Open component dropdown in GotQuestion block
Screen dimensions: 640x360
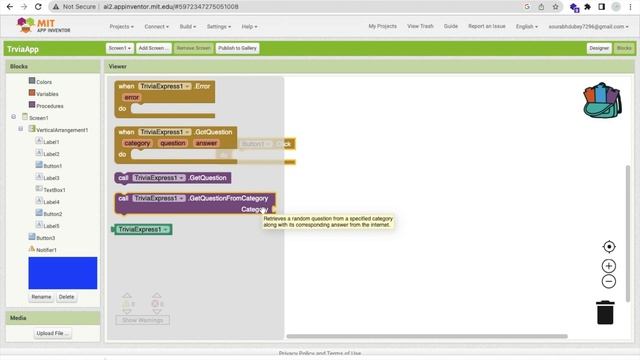[x=164, y=132]
